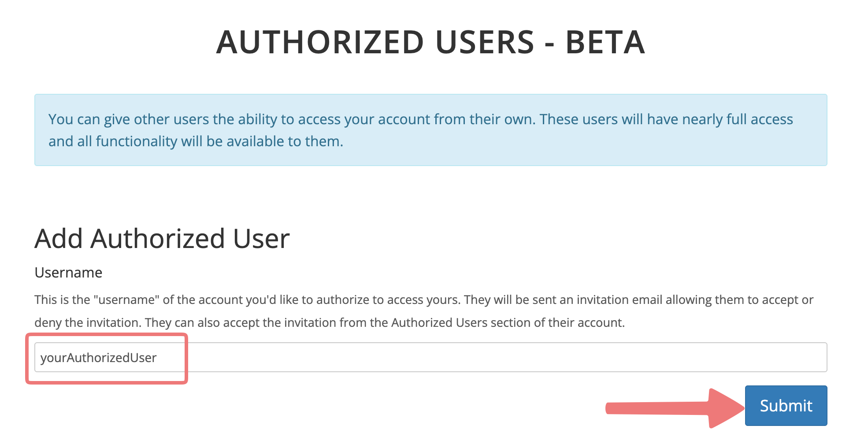
Task: Click the AUTHORIZED USERS - BETA page title
Action: (x=430, y=42)
